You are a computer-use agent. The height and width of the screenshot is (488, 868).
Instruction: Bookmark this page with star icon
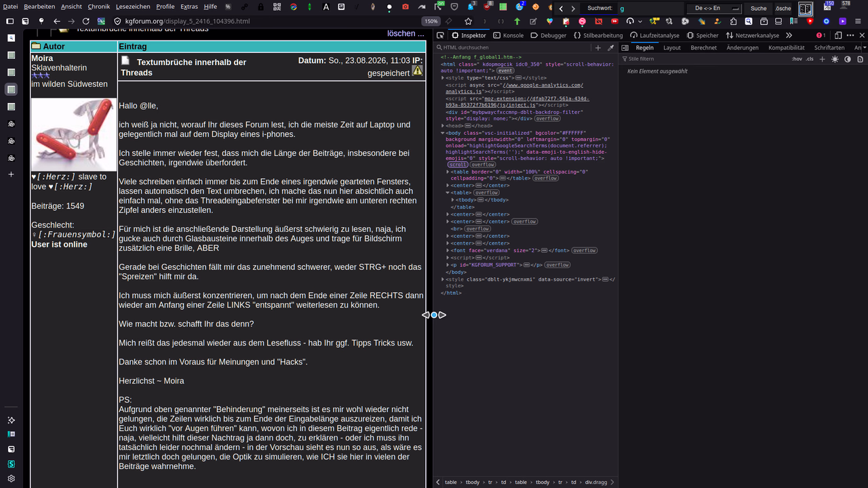click(469, 21)
